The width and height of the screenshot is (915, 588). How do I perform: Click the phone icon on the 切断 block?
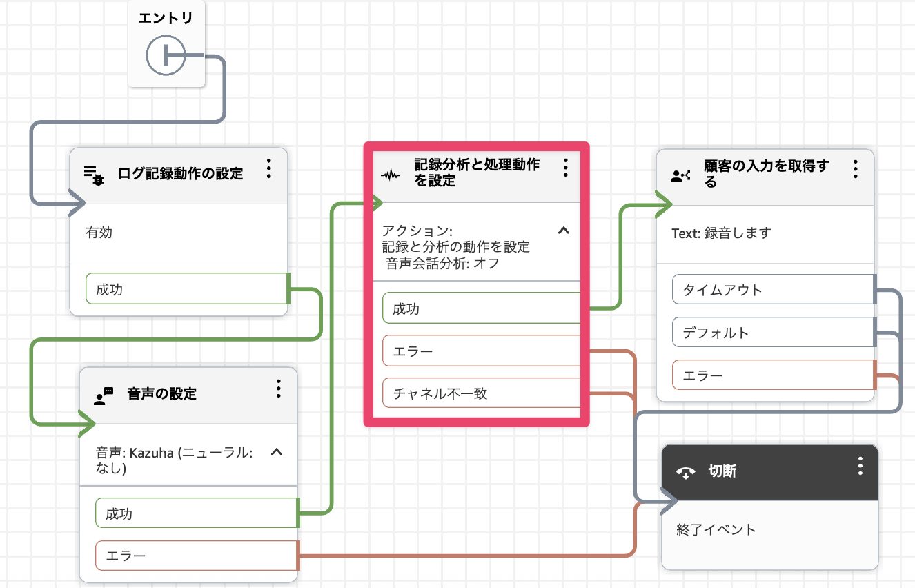coord(685,471)
